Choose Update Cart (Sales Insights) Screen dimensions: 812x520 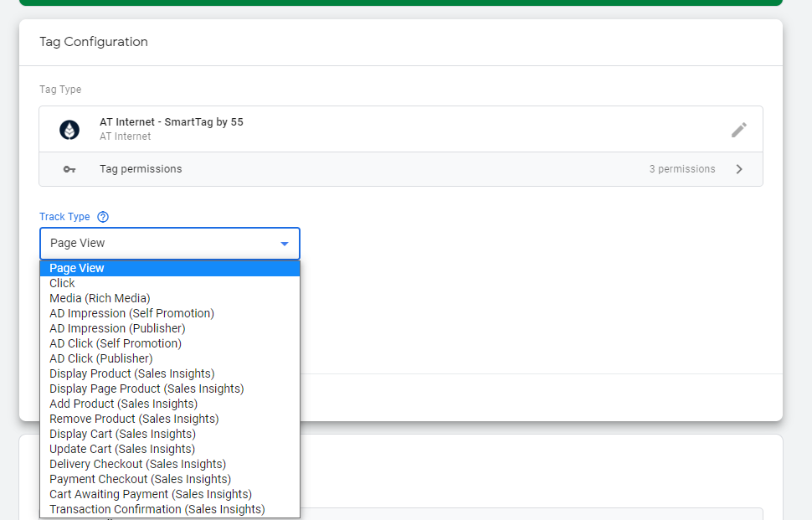point(122,449)
